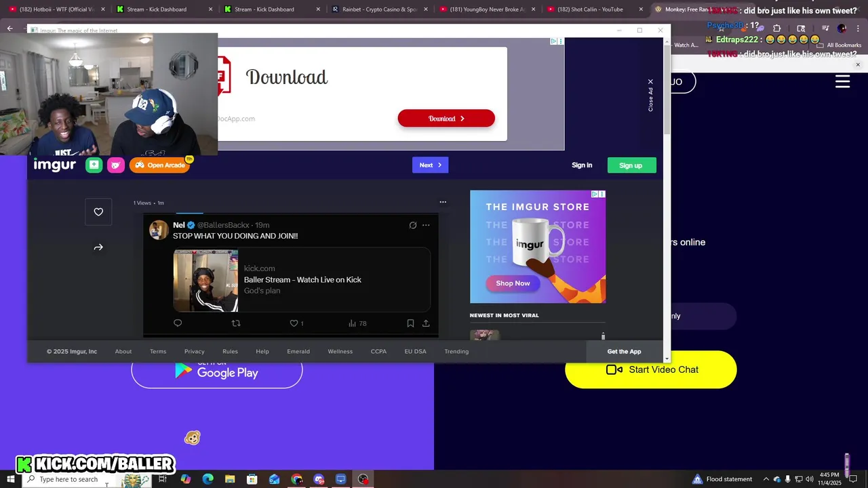
Task: Click Terms in the Imgur footer
Action: tap(158, 351)
